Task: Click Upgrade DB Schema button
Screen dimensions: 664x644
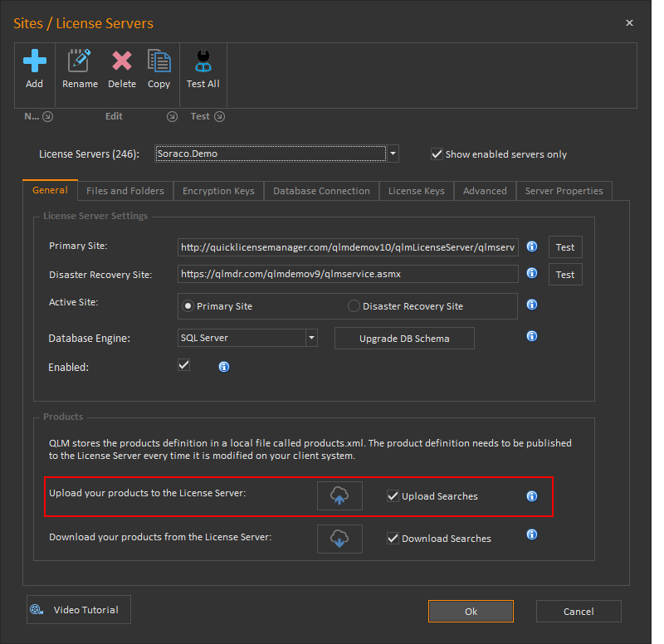Action: tap(404, 339)
